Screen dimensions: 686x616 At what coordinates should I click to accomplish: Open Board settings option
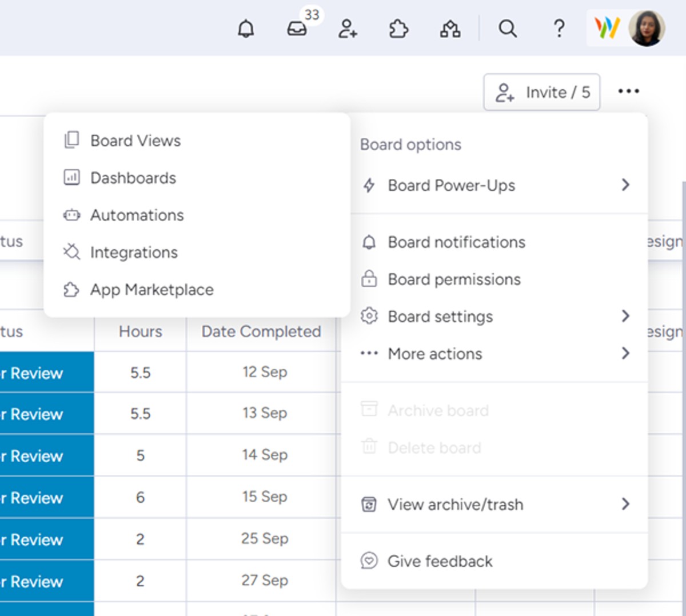(495, 317)
